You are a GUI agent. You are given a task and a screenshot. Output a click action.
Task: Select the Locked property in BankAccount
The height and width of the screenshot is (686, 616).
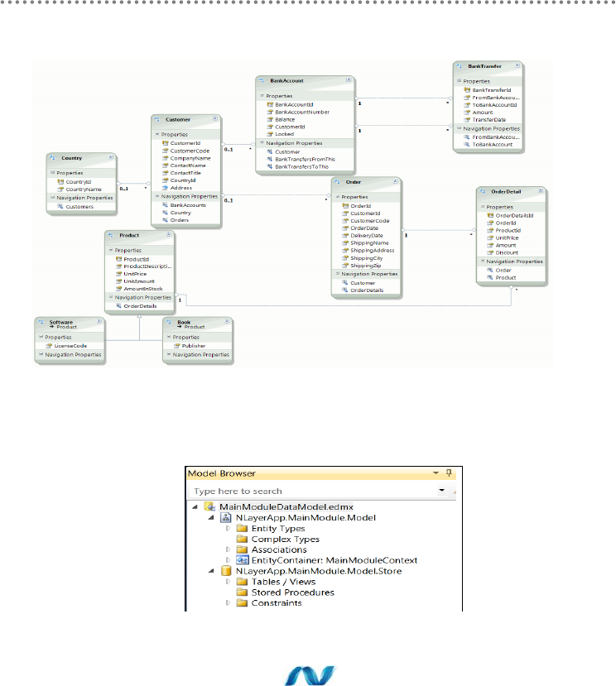coord(284,134)
